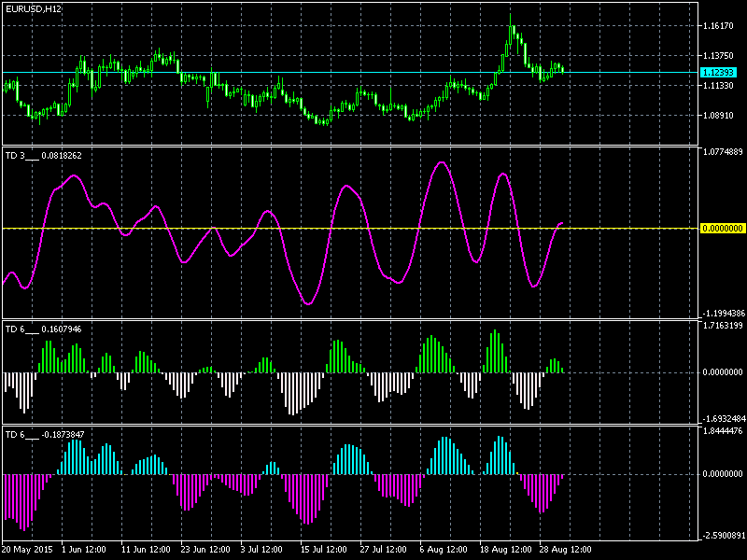Screen dimensions: 747x560
Task: Click the green-histogram TD 6 label 0.1607946
Action: pos(43,329)
